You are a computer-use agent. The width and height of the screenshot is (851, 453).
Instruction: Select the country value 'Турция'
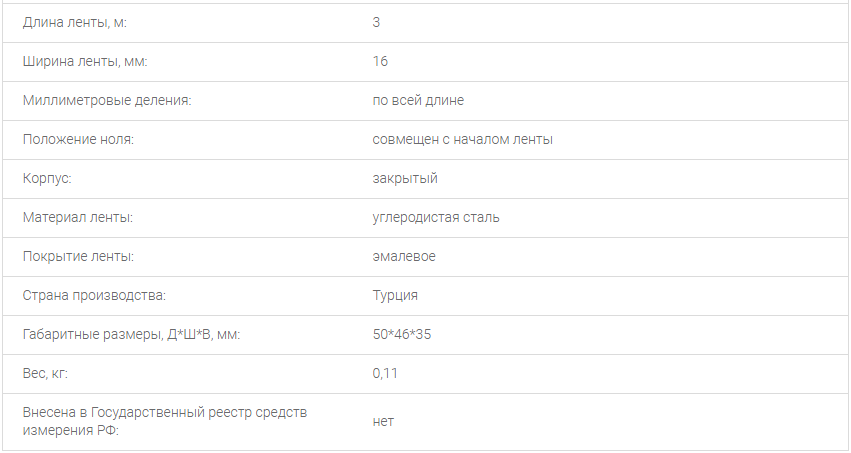(395, 296)
